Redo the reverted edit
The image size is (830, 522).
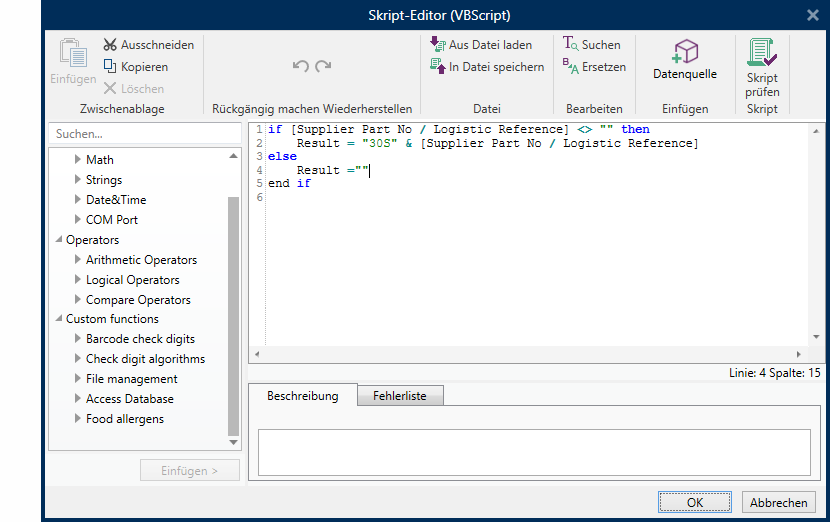click(x=323, y=66)
